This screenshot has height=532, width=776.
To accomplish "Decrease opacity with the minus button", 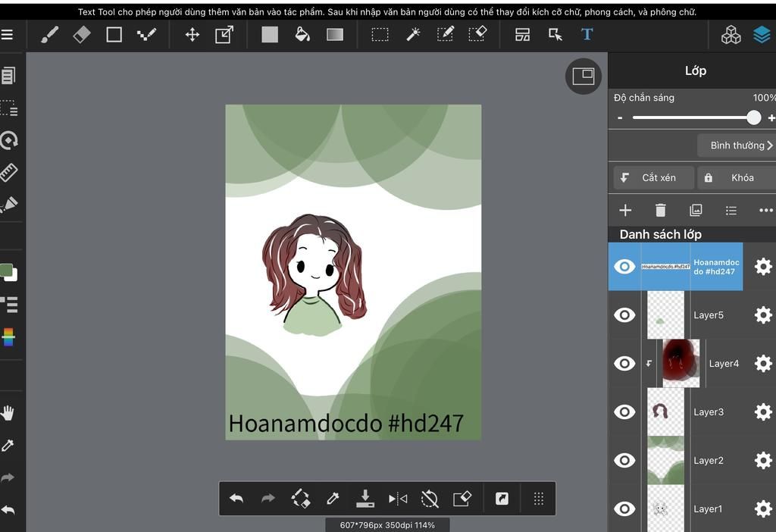I will pos(620,117).
